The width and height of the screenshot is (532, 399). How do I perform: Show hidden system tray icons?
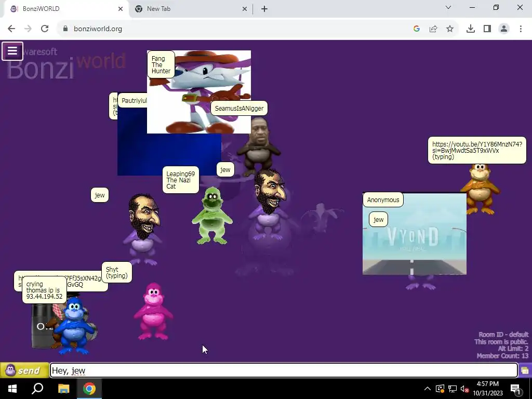(x=428, y=389)
